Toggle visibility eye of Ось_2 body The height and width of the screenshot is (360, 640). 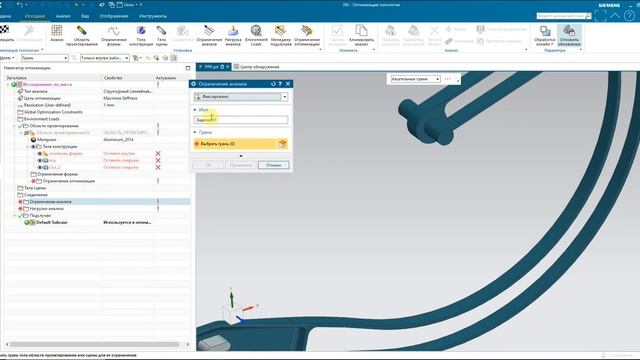coord(40,167)
